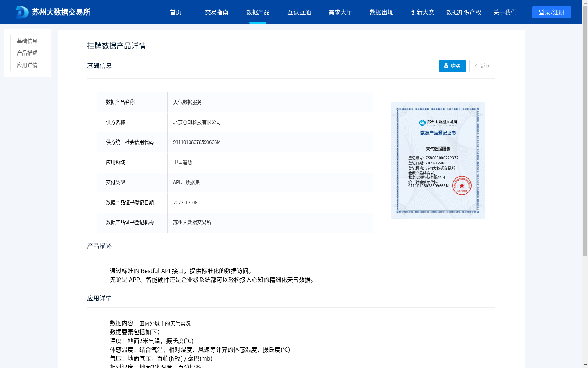Click the 数据产品证书登记日期 label cell
The height and width of the screenshot is (368, 588).
[x=132, y=202]
